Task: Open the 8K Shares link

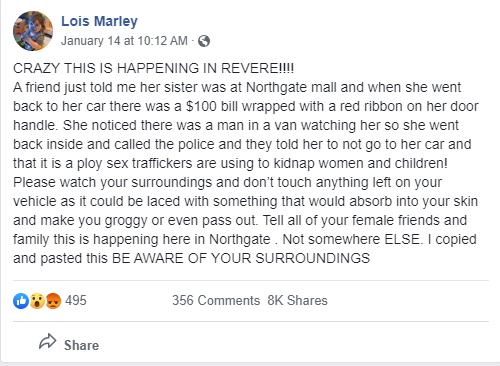Action: coord(297,300)
